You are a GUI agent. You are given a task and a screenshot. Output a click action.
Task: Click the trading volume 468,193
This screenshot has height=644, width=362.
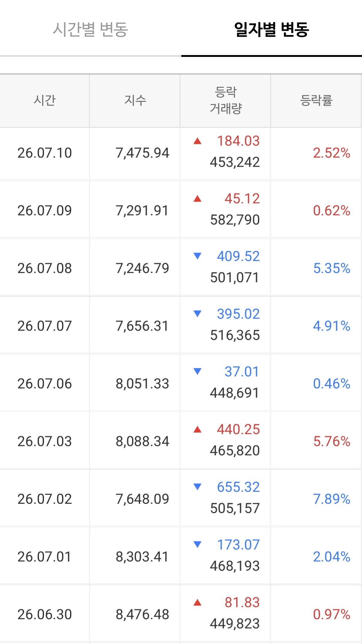[x=235, y=566]
